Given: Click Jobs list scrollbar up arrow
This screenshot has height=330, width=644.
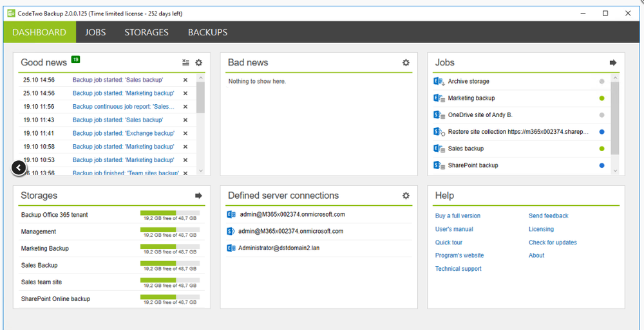Looking at the screenshot, I should click(x=615, y=78).
